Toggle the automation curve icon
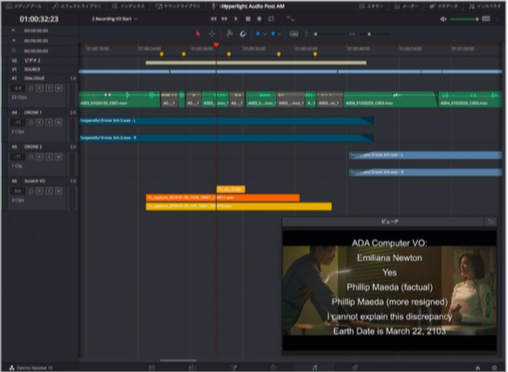The image size is (508, 372). coord(290,19)
